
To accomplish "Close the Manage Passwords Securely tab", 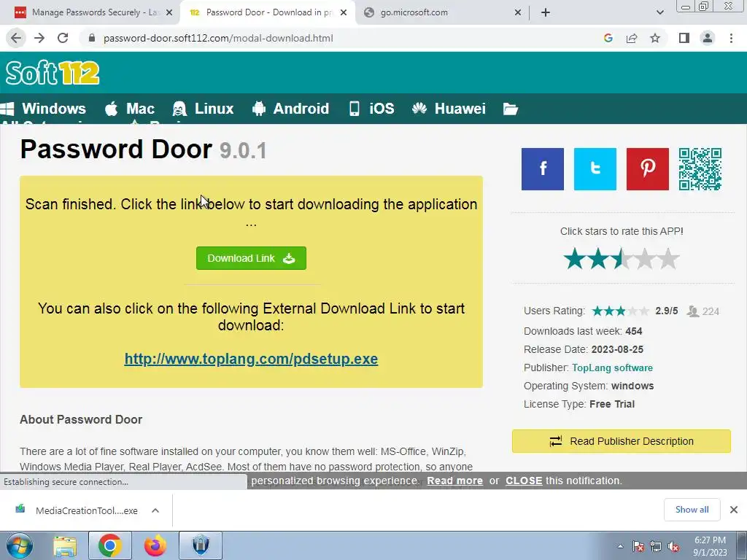I will pyautogui.click(x=169, y=12).
